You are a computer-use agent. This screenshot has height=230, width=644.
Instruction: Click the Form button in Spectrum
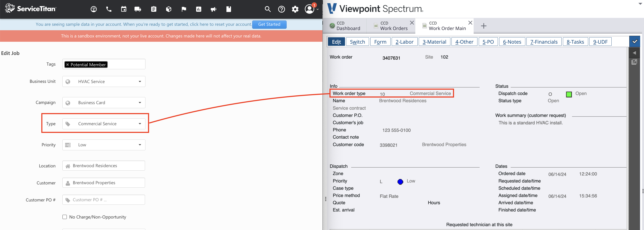pyautogui.click(x=380, y=42)
